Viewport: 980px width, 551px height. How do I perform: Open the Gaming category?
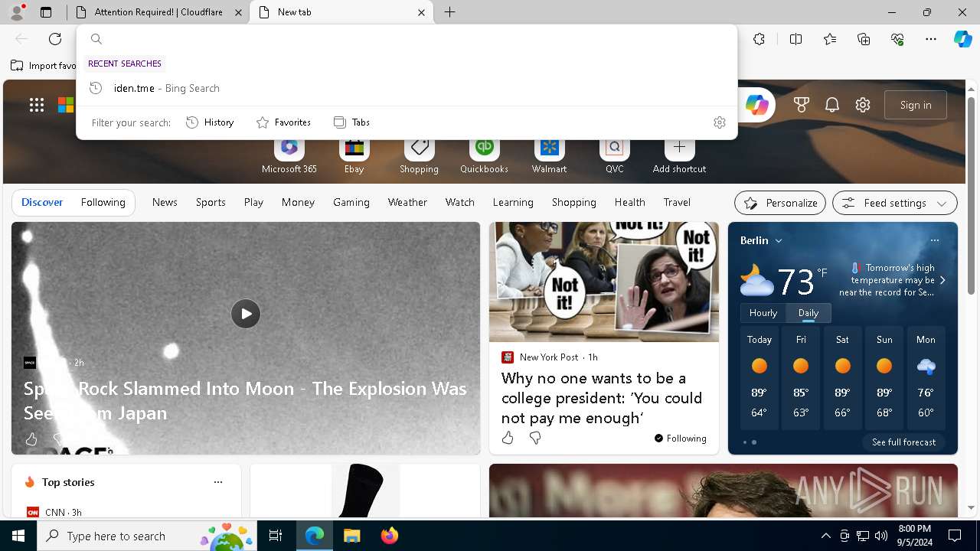pyautogui.click(x=351, y=202)
